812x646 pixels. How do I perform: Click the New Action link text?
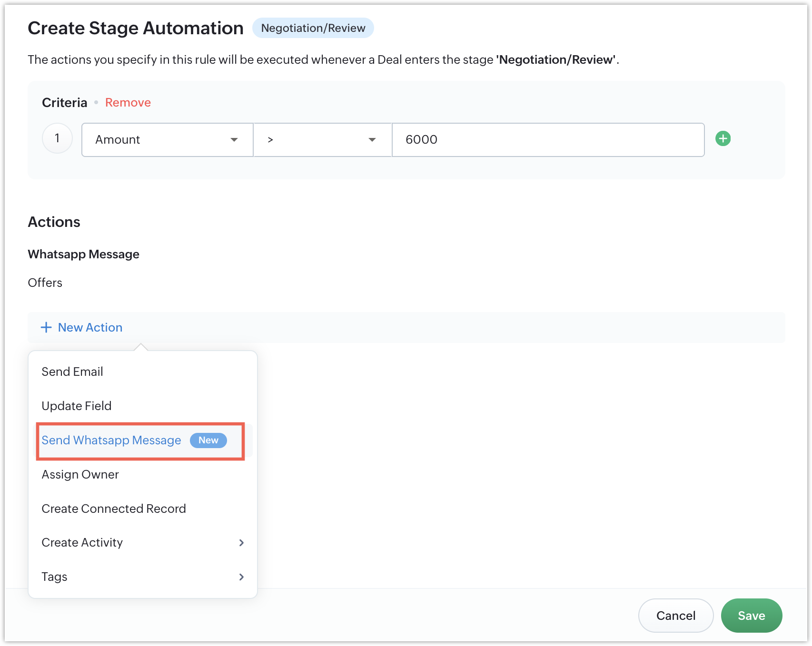pos(90,327)
